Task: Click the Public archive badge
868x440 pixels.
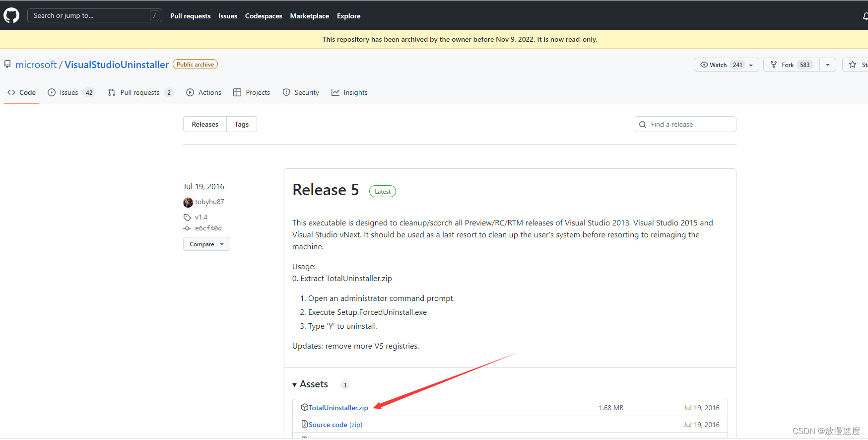Action: 195,65
